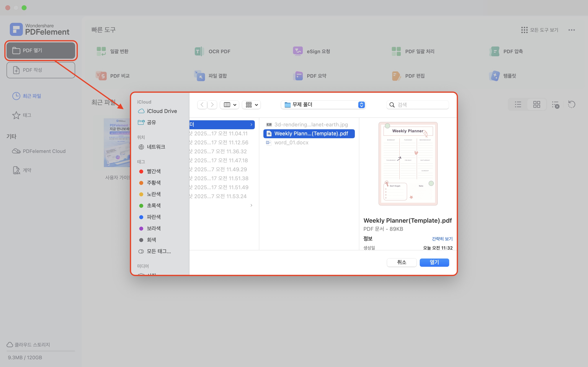Open the group-by dropdown in dialog
Screen dimensions: 588x367
point(251,105)
